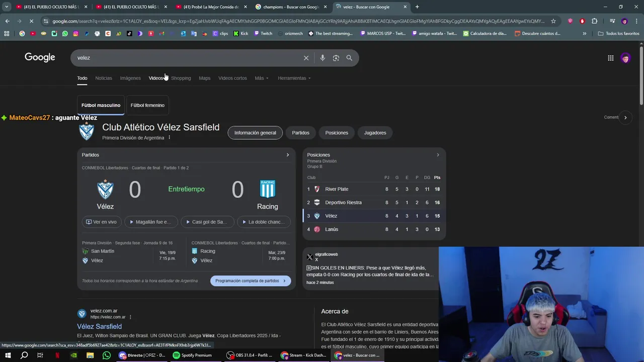This screenshot has height=362, width=644.
Task: Open Google Lens image search
Action: (336, 58)
